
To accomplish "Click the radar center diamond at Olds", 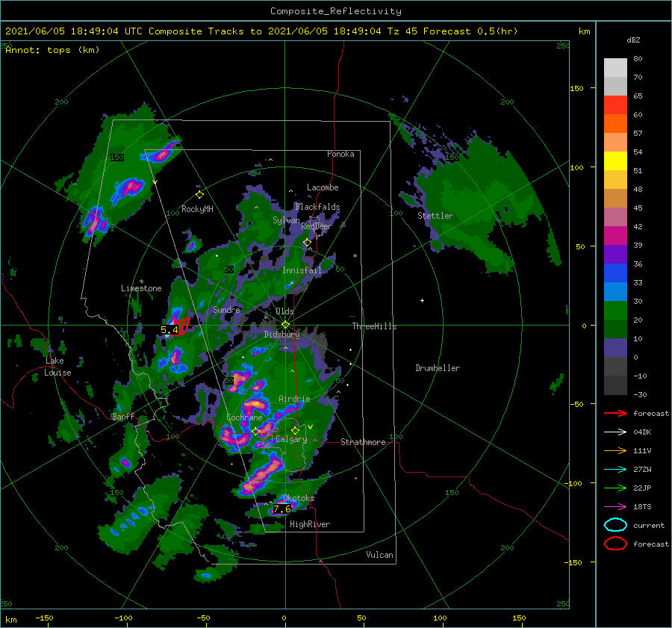I will pyautogui.click(x=285, y=325).
